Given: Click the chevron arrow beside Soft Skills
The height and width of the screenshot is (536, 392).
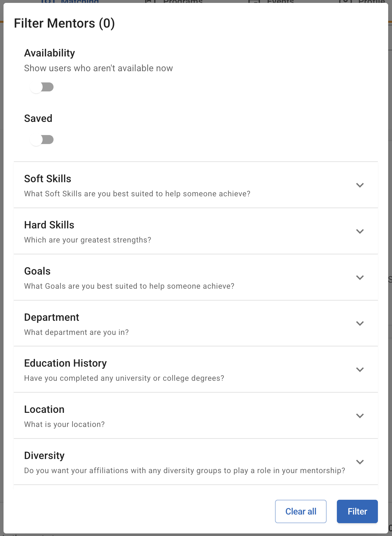Looking at the screenshot, I should click(x=360, y=185).
